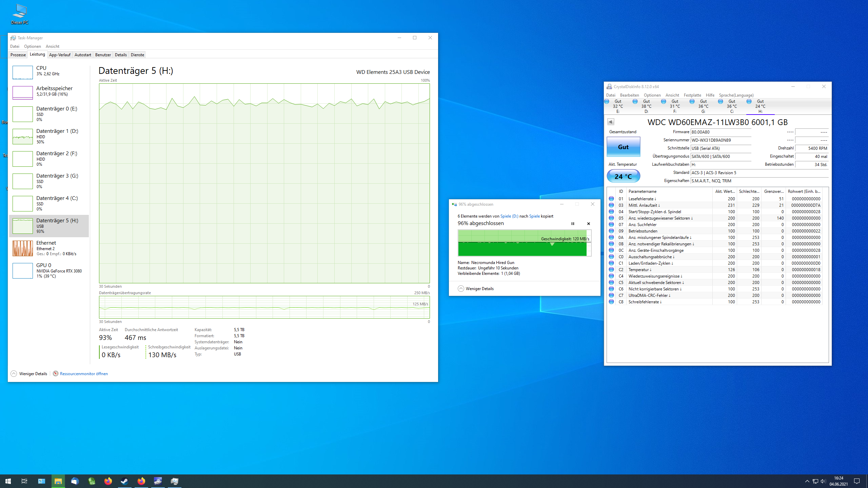Open File Explorer from the taskbar
Viewport: 868px width, 488px height.
(x=58, y=481)
